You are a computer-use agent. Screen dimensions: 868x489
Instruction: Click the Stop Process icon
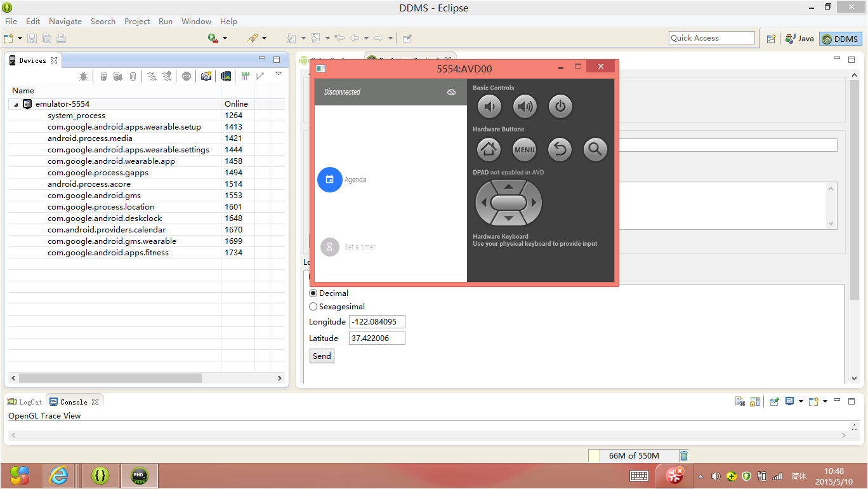point(186,76)
